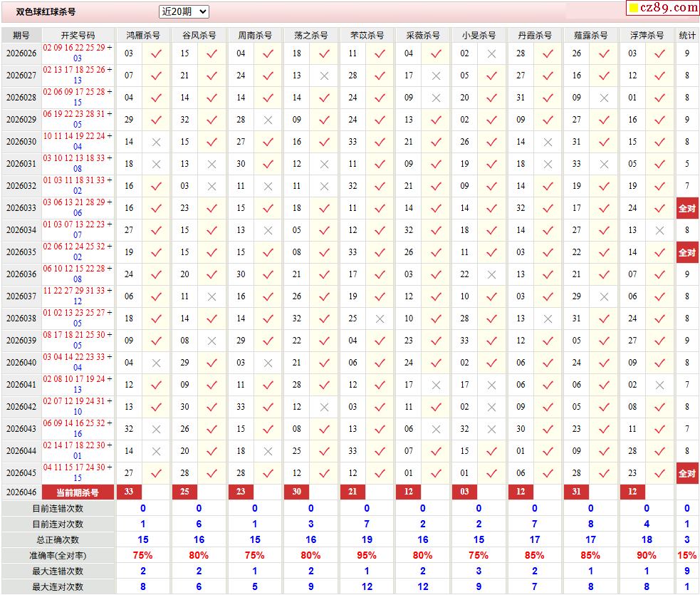
Task: Click the 双色球红球杀号 page title
Action: click(x=46, y=12)
